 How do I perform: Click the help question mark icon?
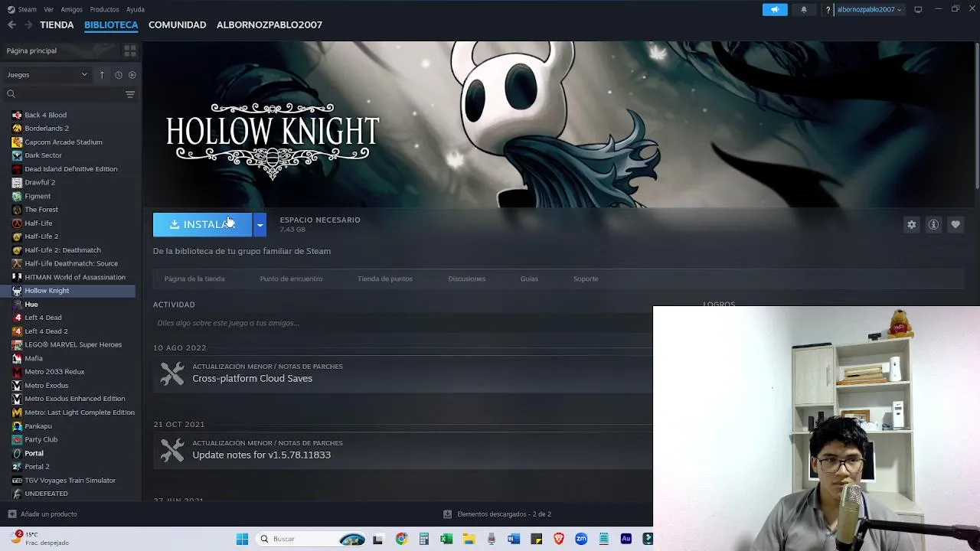(828, 9)
